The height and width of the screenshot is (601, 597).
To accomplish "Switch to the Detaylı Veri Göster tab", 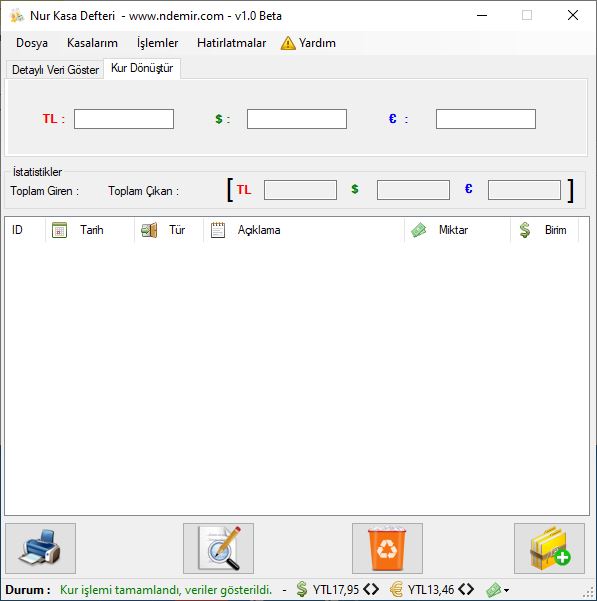I will click(55, 70).
